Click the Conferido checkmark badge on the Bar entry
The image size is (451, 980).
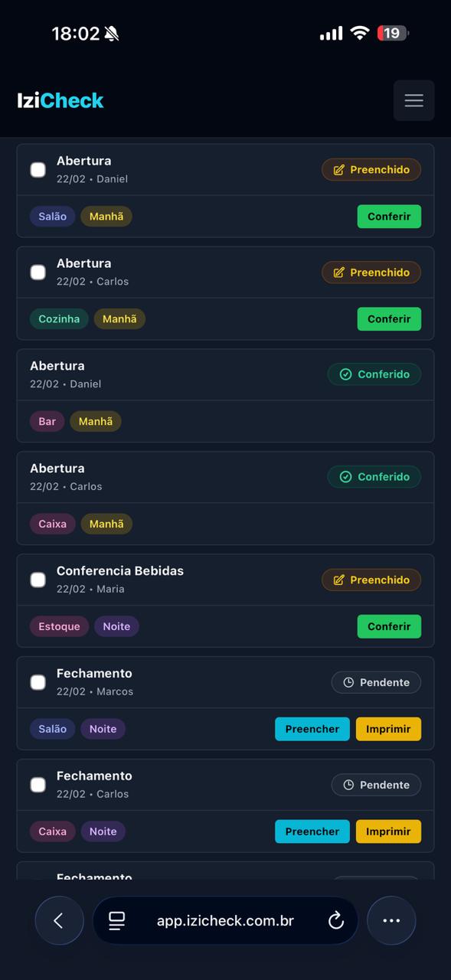click(x=374, y=374)
